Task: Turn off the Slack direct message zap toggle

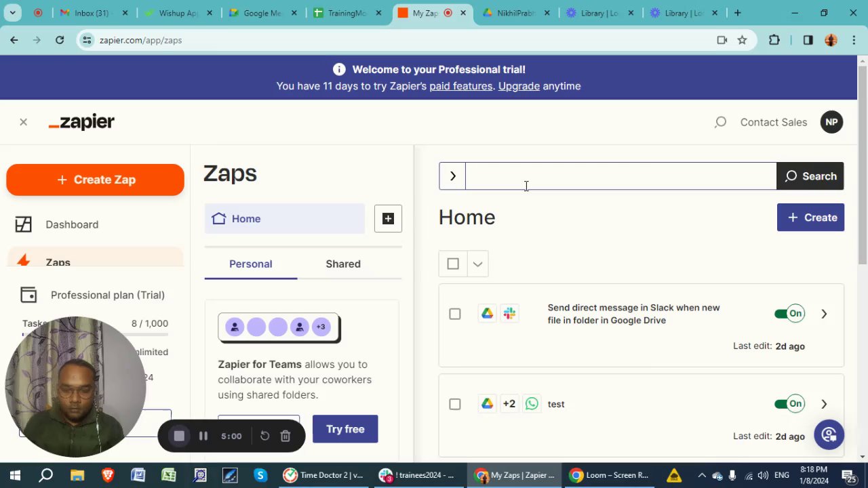Action: [x=789, y=313]
